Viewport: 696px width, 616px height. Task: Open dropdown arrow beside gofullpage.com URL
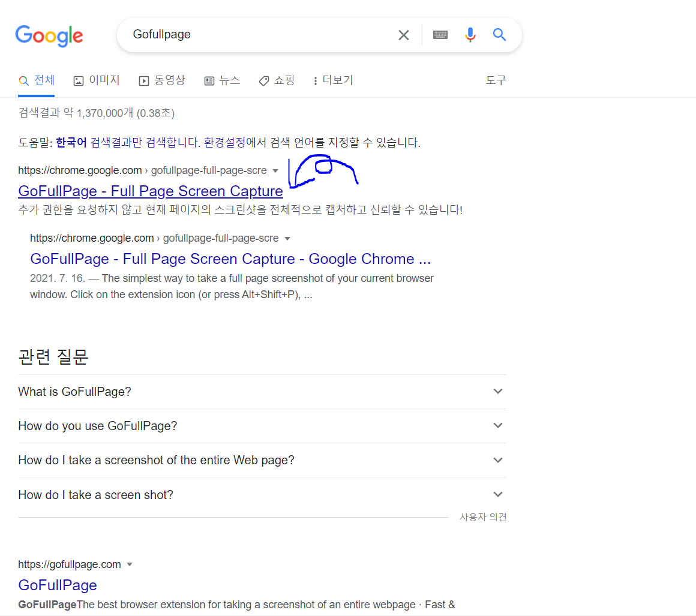point(130,564)
